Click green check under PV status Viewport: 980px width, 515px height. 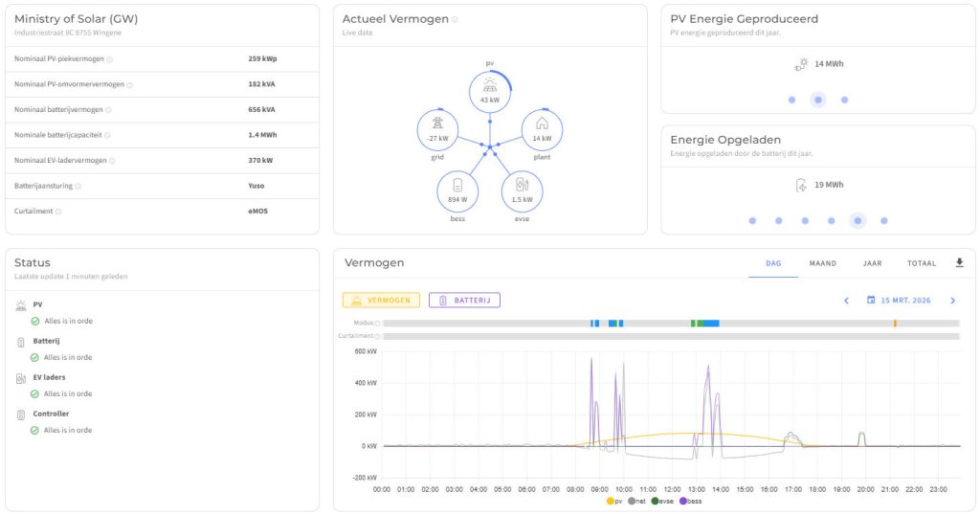pyautogui.click(x=35, y=322)
